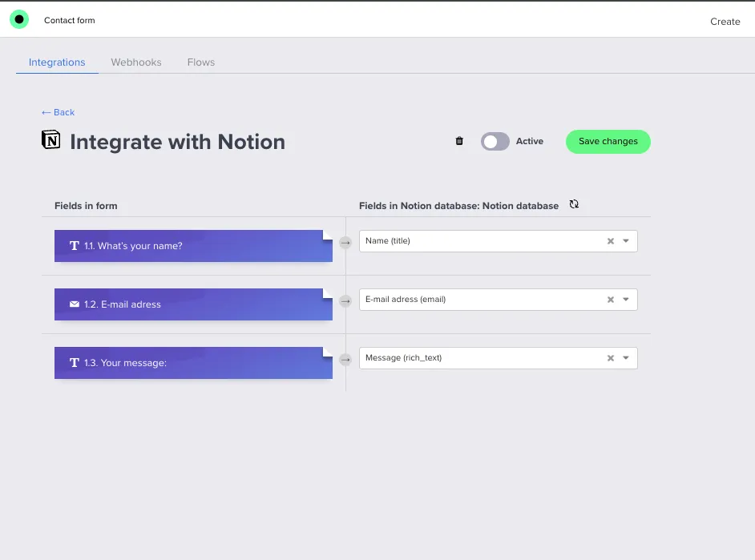Viewport: 755px width, 560px height.
Task: Click the arrow connector beside the E-mail field
Action: click(x=345, y=301)
